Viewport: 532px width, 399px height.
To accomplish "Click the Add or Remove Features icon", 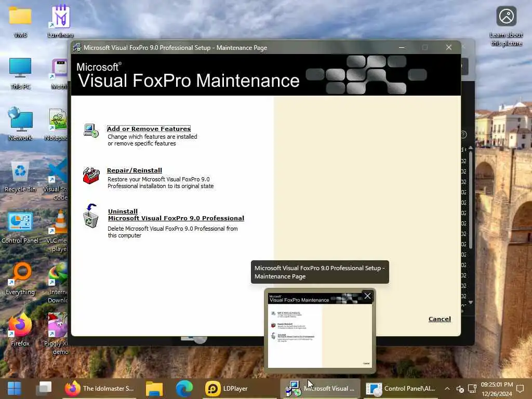I will click(91, 130).
